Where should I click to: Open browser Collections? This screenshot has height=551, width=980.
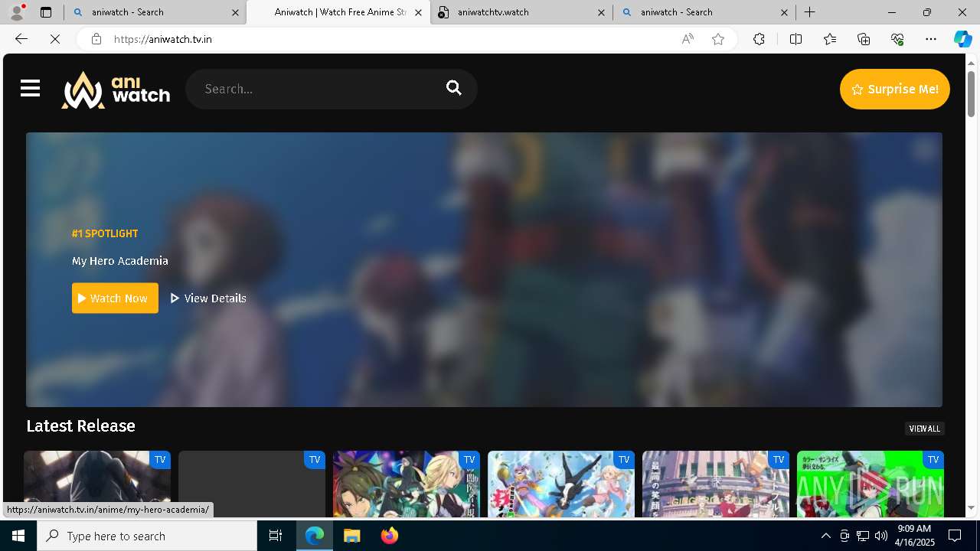864,39
